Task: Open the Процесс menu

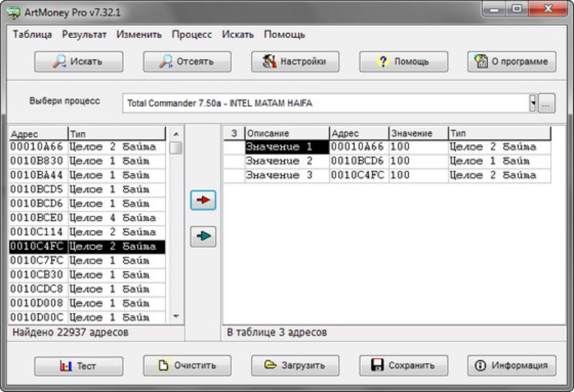Action: click(192, 34)
